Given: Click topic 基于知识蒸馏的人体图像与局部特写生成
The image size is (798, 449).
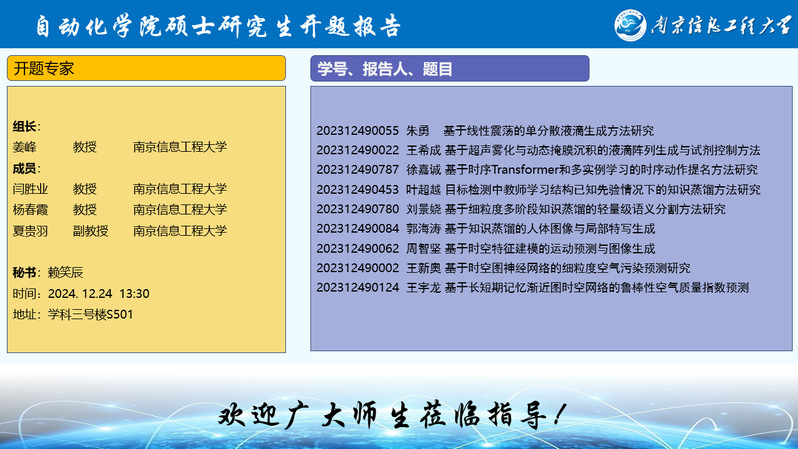Looking at the screenshot, I should click(550, 229).
